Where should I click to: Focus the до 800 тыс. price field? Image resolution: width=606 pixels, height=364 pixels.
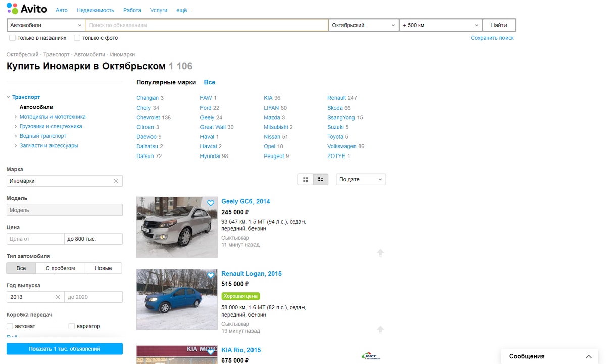[x=93, y=239]
